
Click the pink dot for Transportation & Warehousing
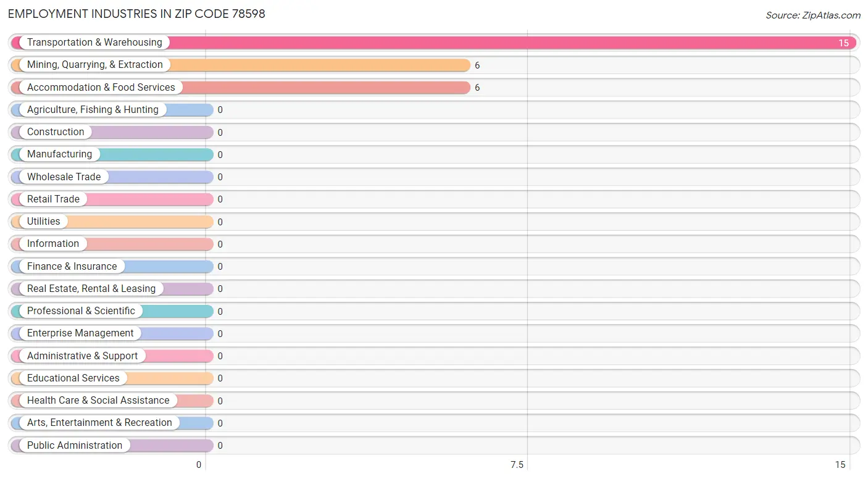[17, 43]
